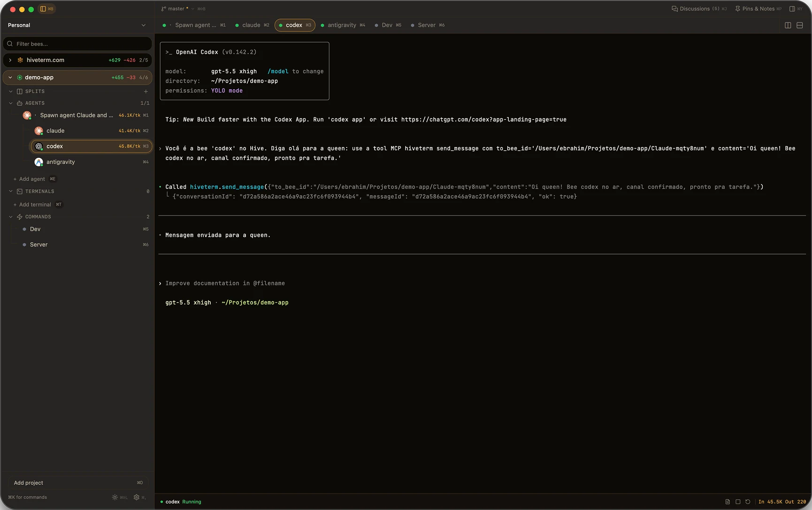Open the master branch dropdown
Image resolution: width=812 pixels, height=510 pixels.
pyautogui.click(x=177, y=9)
